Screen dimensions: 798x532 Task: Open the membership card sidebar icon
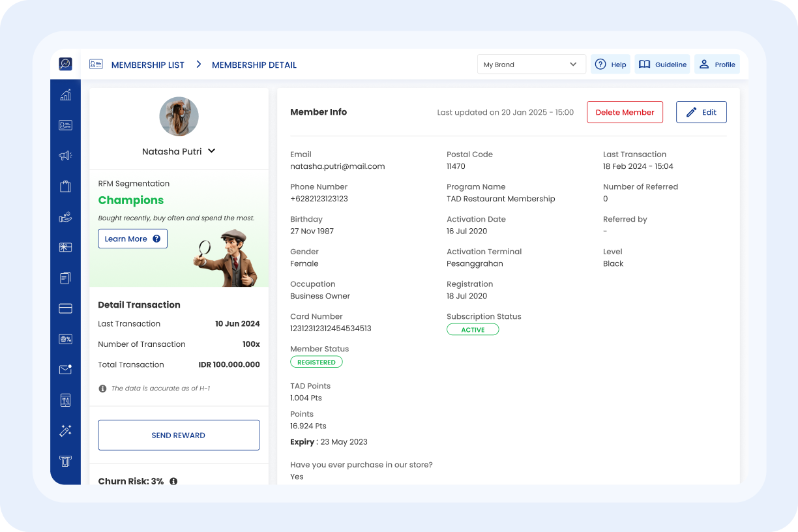[65, 125]
